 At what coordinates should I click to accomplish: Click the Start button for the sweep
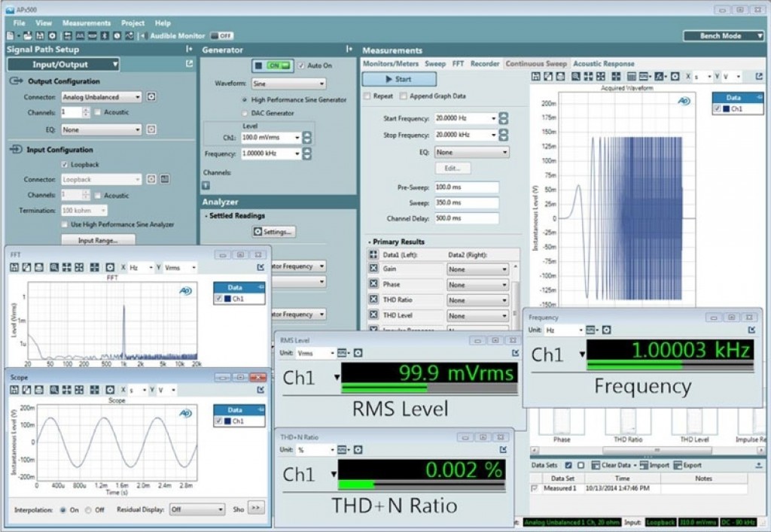pyautogui.click(x=399, y=78)
